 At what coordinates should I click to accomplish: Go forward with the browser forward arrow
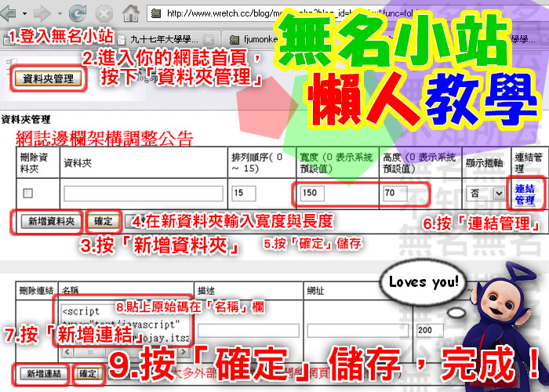point(42,14)
